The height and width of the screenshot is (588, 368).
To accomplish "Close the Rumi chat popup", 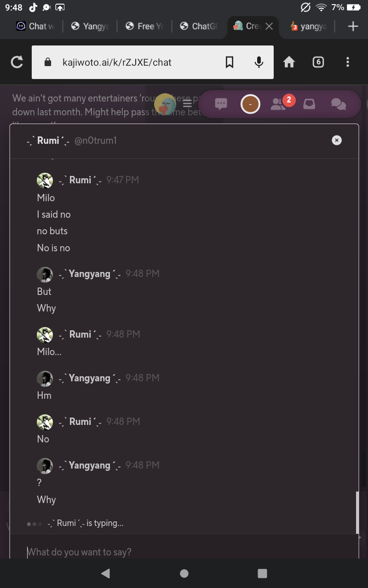I will point(337,140).
